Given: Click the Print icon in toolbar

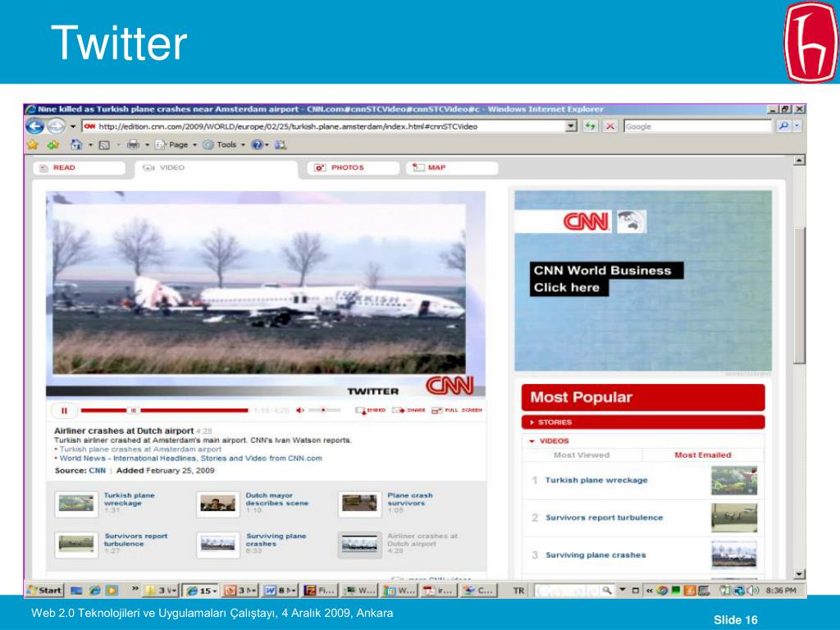Looking at the screenshot, I should tap(134, 144).
